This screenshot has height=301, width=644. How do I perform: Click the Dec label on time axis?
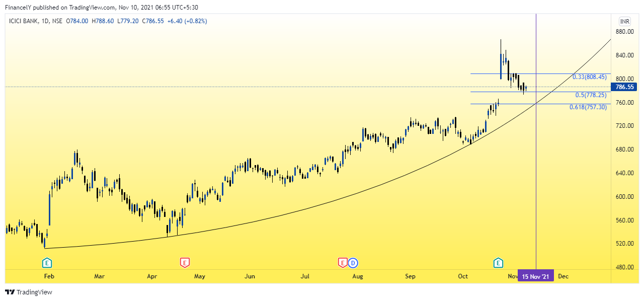(563, 276)
